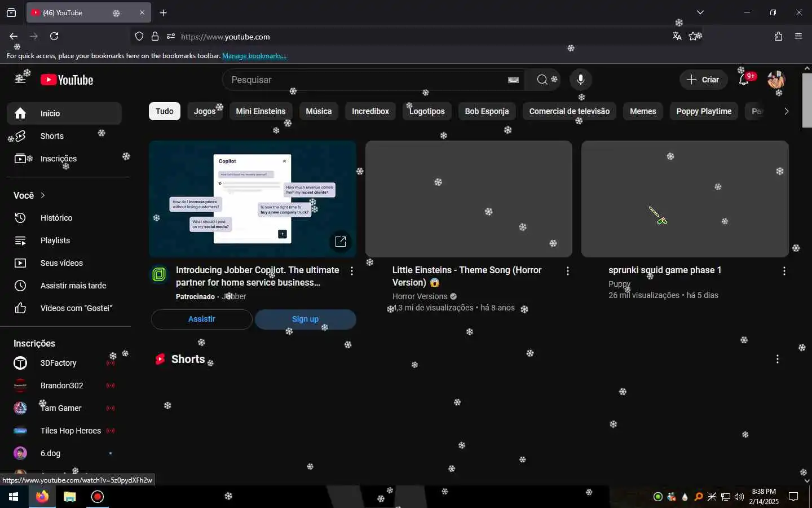Click the Criar button
812x508 pixels.
coord(703,80)
